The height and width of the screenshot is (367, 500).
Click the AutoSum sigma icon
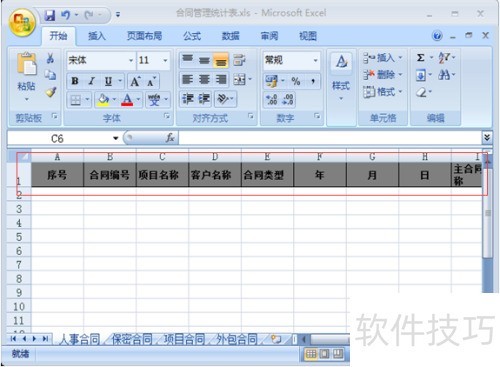421,58
